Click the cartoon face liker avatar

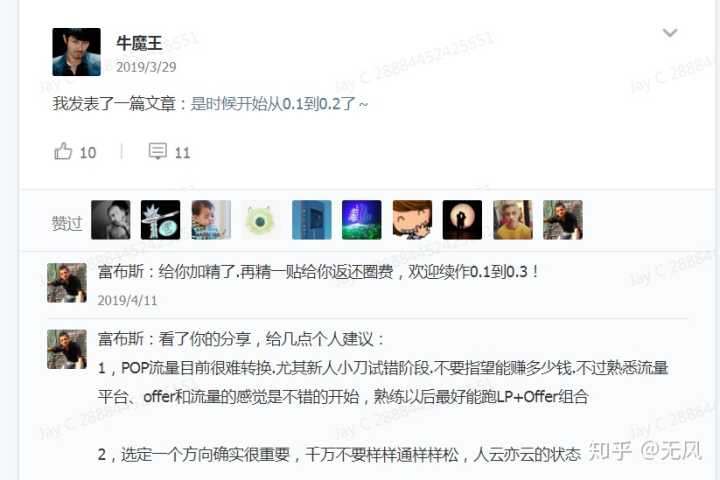pos(412,220)
